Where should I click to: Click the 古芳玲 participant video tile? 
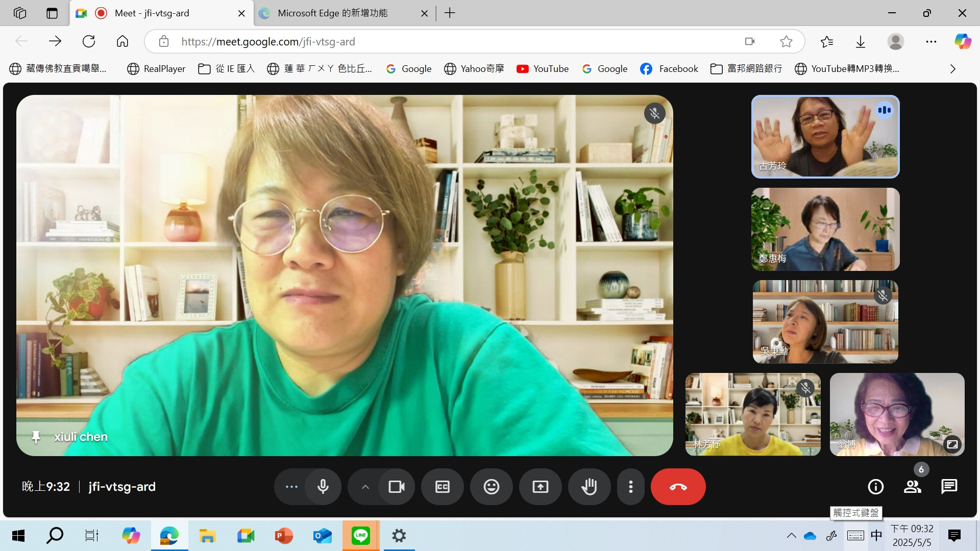click(x=825, y=137)
